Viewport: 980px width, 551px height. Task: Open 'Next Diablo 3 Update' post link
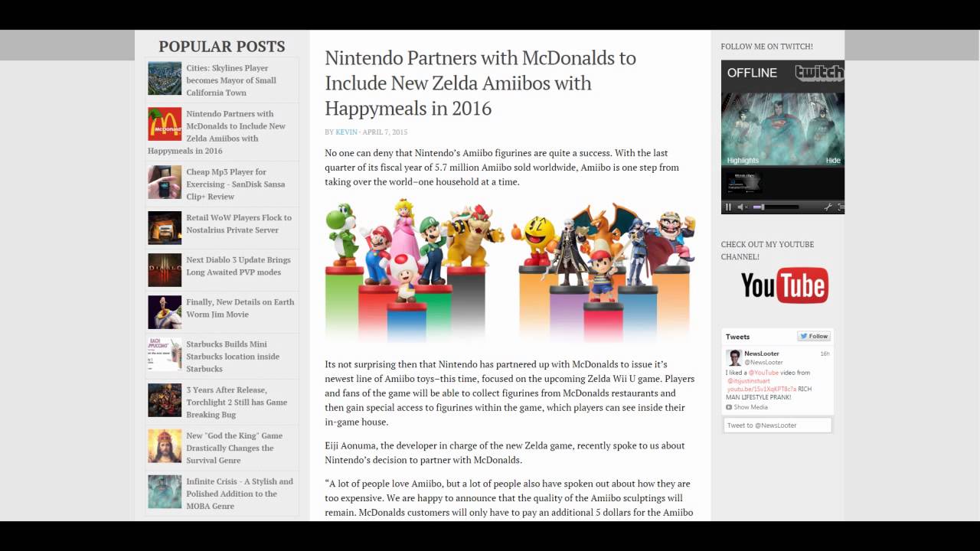(238, 266)
